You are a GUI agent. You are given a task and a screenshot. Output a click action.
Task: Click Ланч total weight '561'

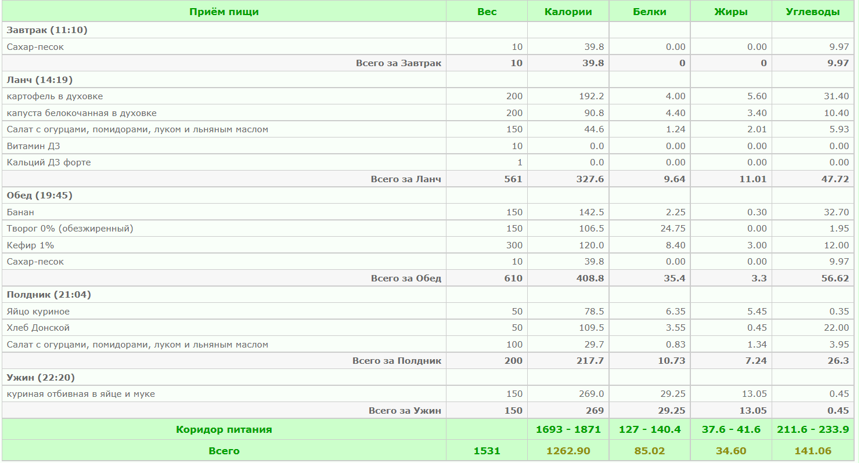point(513,179)
